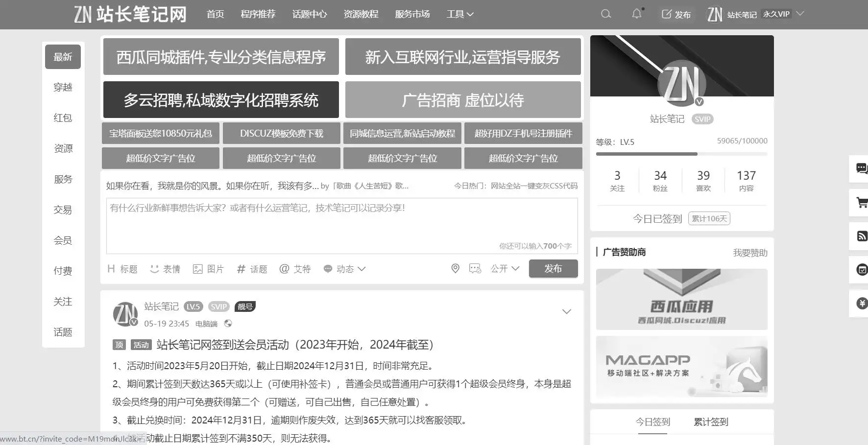The image size is (868, 445).
Task: Insert emoji with the 表情 button
Action: (165, 269)
